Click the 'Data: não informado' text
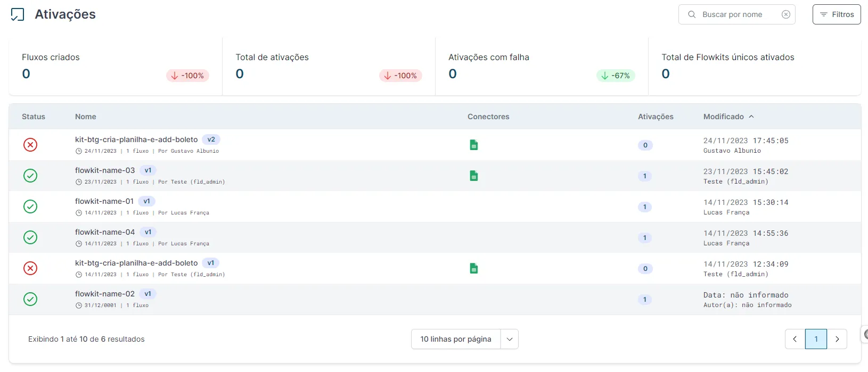The width and height of the screenshot is (868, 372). click(746, 295)
